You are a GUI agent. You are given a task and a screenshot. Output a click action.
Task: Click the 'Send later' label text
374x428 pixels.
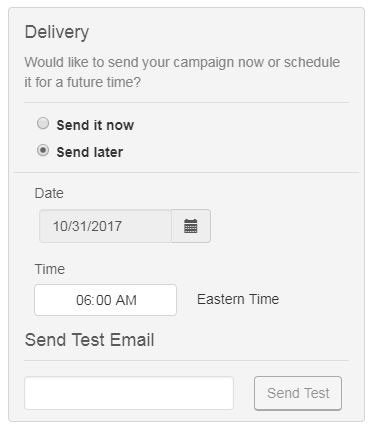coord(90,152)
